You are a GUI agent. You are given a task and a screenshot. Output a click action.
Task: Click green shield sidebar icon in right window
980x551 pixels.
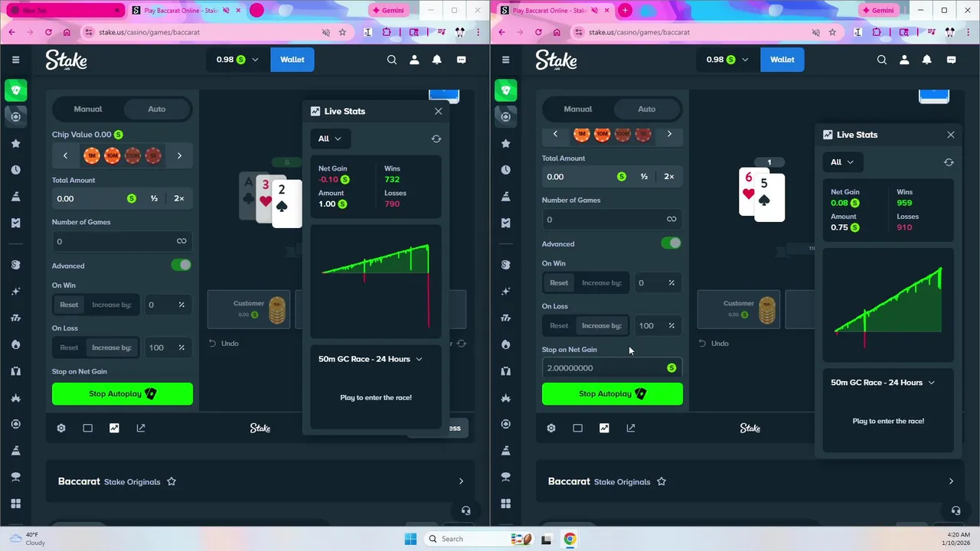tap(505, 90)
